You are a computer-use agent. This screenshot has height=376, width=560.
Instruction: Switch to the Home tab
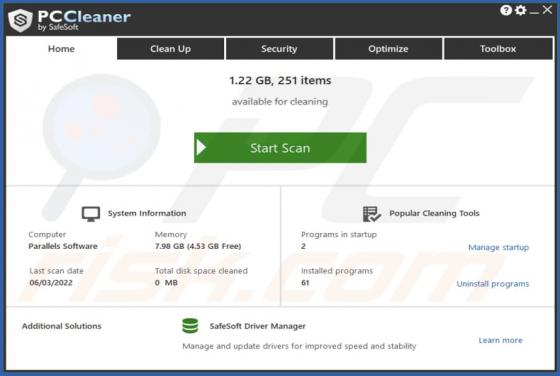tap(61, 49)
